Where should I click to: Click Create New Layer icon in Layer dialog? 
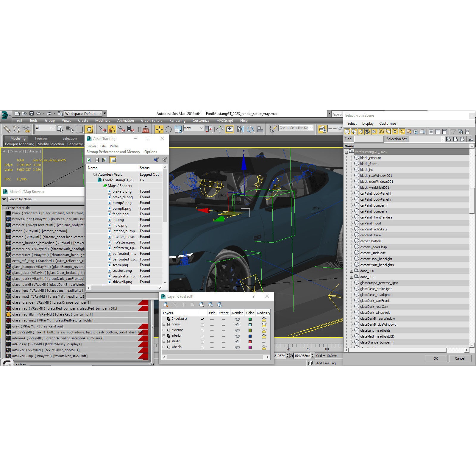click(166, 305)
